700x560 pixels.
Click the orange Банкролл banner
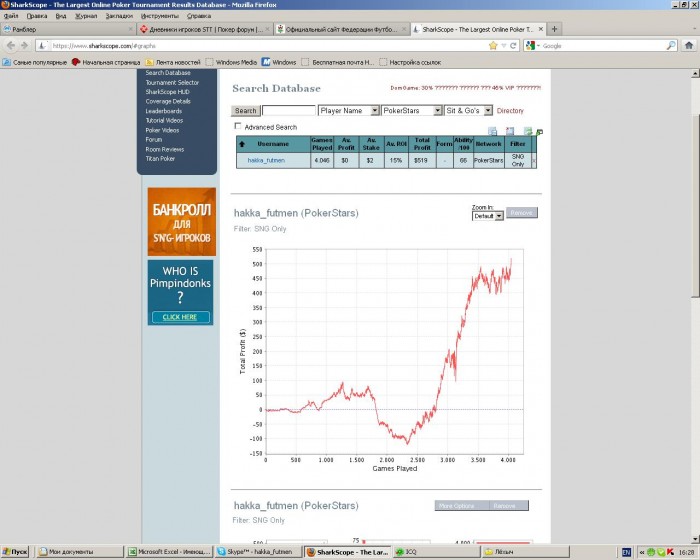[x=182, y=221]
